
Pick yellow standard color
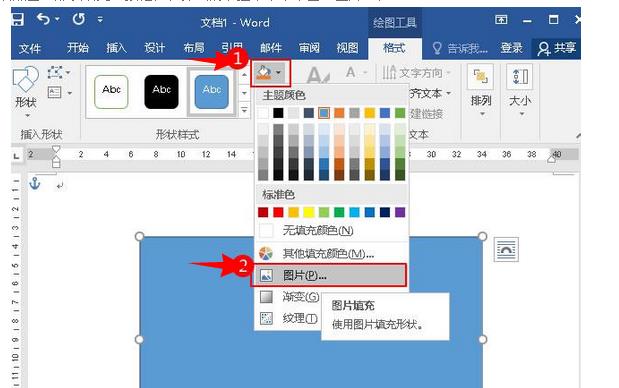[x=309, y=212]
